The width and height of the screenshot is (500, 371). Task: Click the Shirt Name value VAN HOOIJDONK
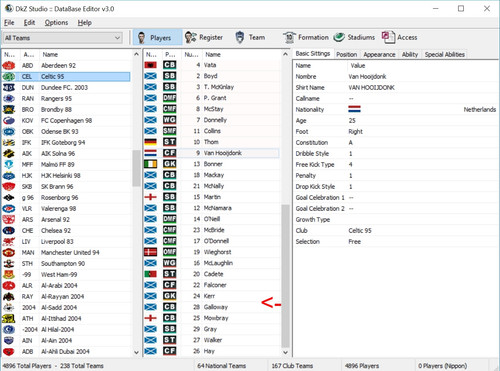371,88
